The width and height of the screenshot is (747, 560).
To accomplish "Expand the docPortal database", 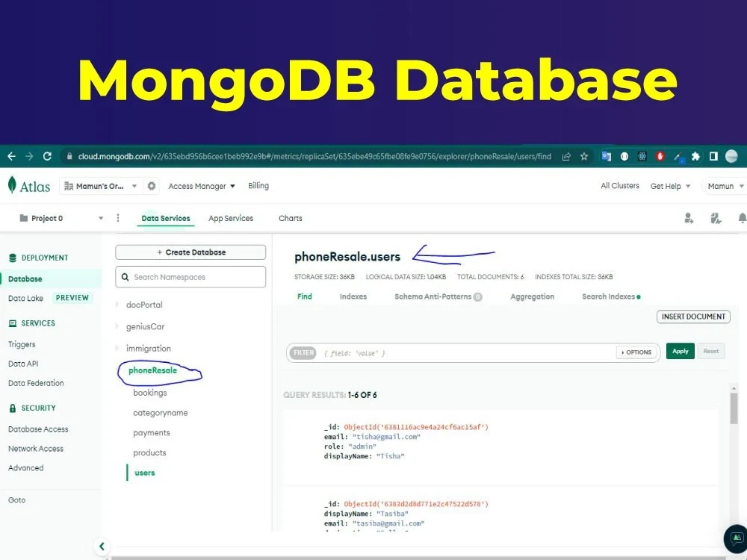I will coord(117,305).
